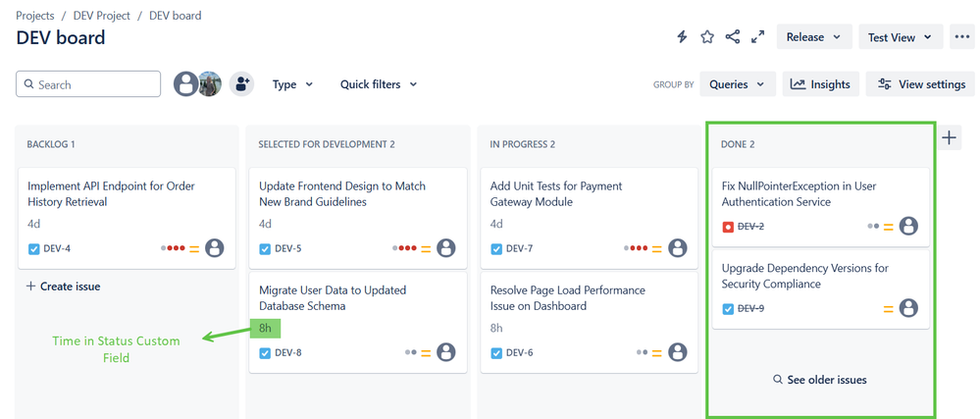Open the Release dropdown
This screenshot has width=980, height=419.
tap(814, 37)
